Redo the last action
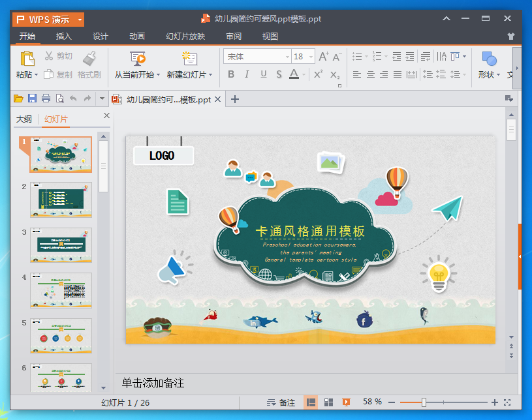 [87, 98]
